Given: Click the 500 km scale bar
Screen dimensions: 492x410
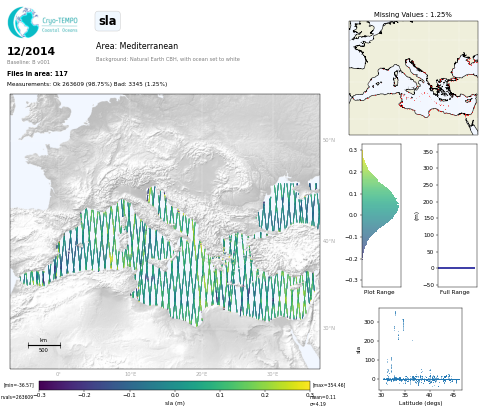Looking at the screenshot, I should point(44,345).
